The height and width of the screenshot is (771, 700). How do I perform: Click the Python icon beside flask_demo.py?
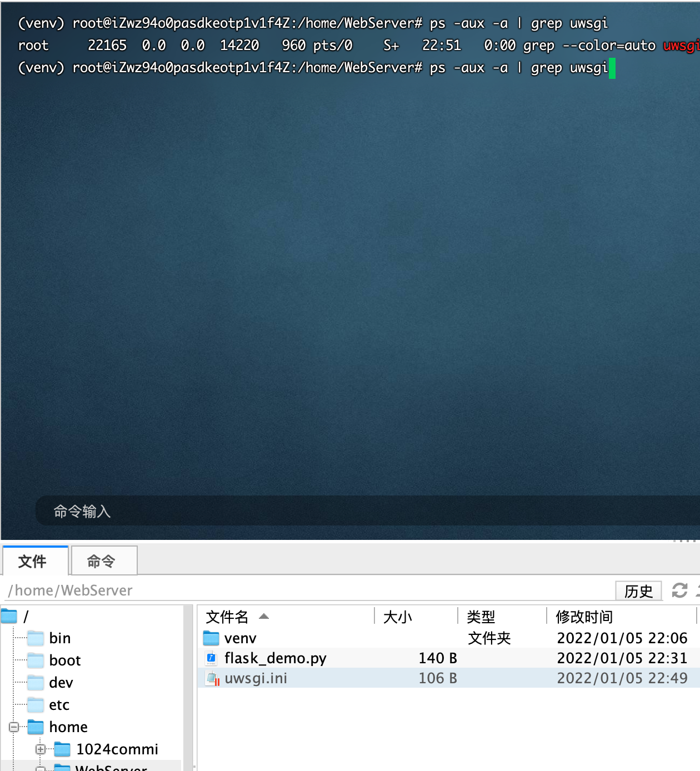point(211,658)
